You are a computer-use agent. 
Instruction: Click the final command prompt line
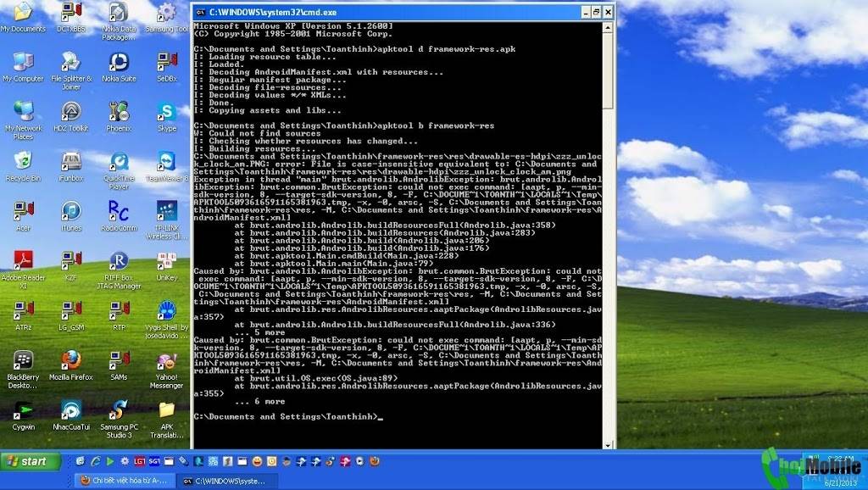tap(288, 417)
